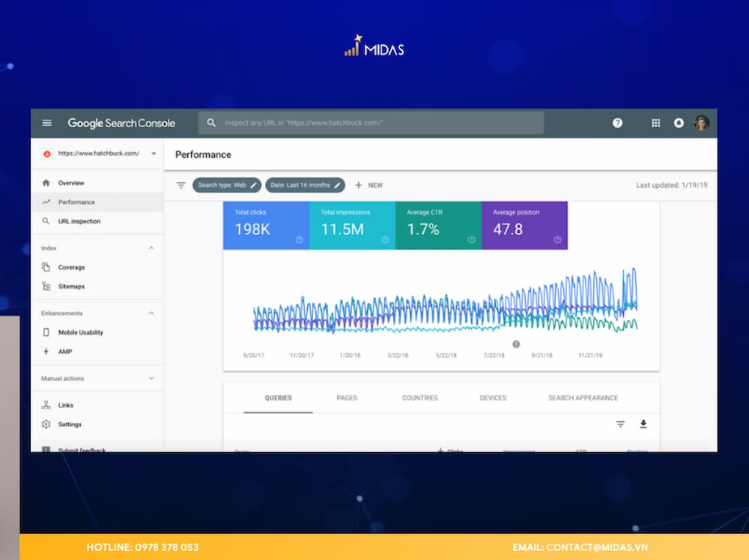
Task: Click the Coverage pages icon
Action: tap(46, 267)
